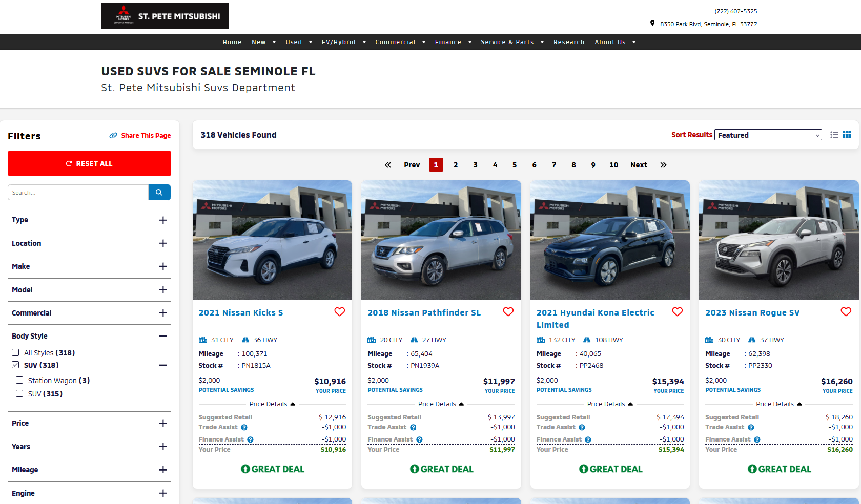
Task: Favorite the 2021 Hyundai Kona Electric heart icon
Action: (677, 312)
